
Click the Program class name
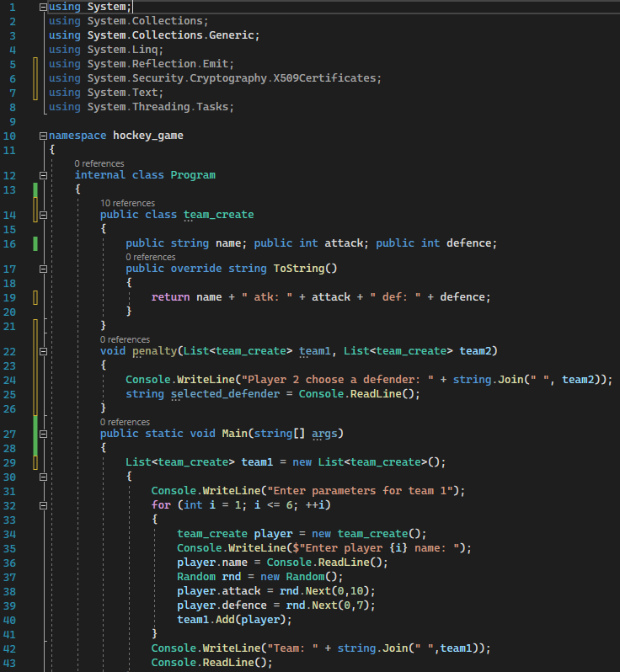(193, 175)
